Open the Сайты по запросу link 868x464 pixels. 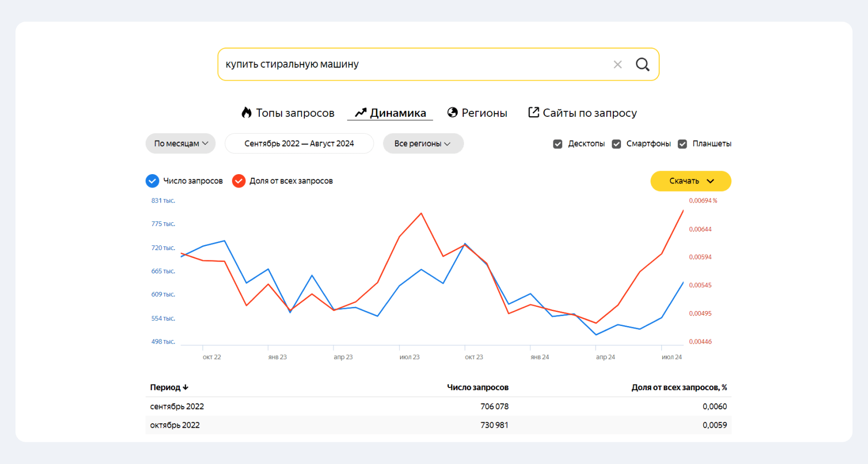click(x=590, y=113)
